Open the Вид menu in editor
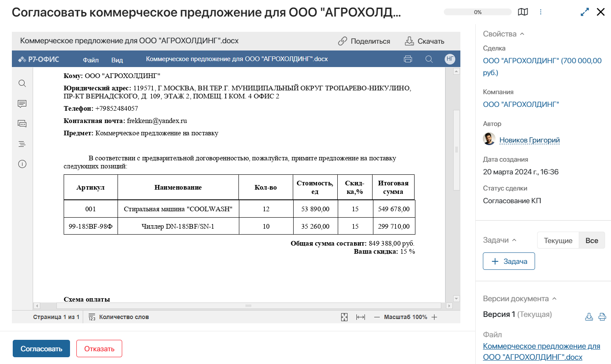 (x=117, y=60)
